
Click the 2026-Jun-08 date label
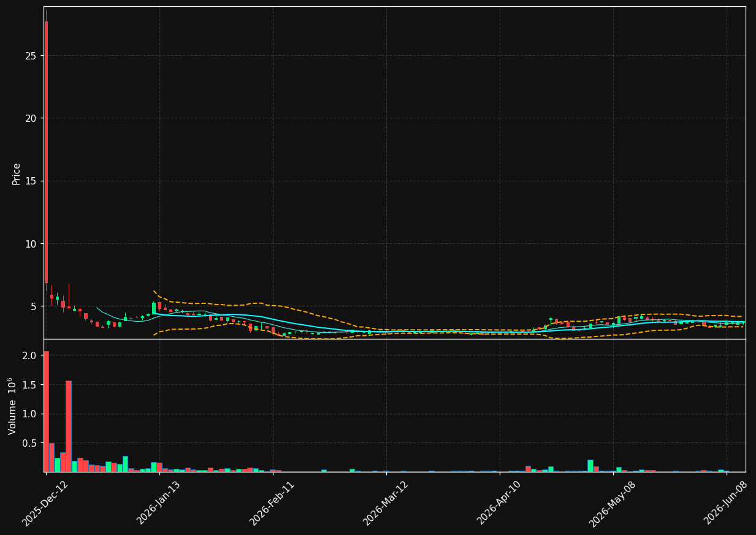tap(726, 503)
